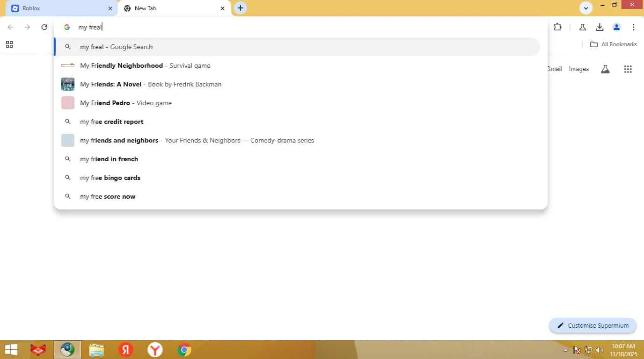The height and width of the screenshot is (359, 644).
Task: Open the Google apps launcher grid
Action: 628,69
